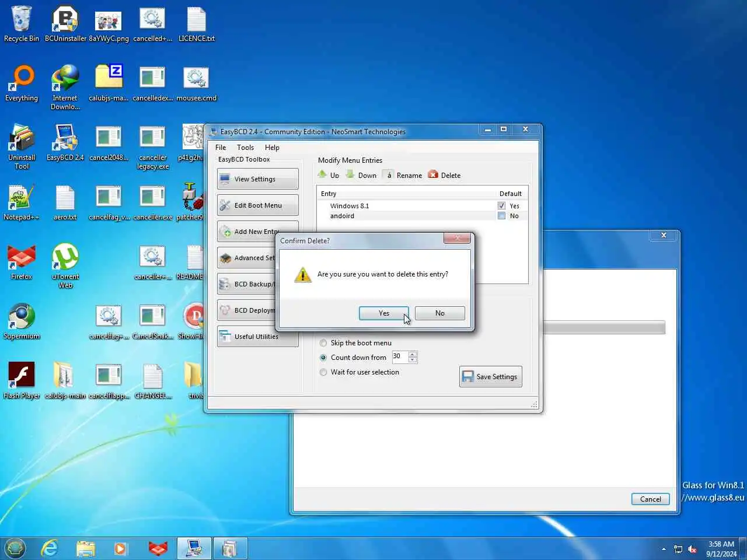
Task: Toggle default checkbox for Windows 8.1
Action: (501, 206)
